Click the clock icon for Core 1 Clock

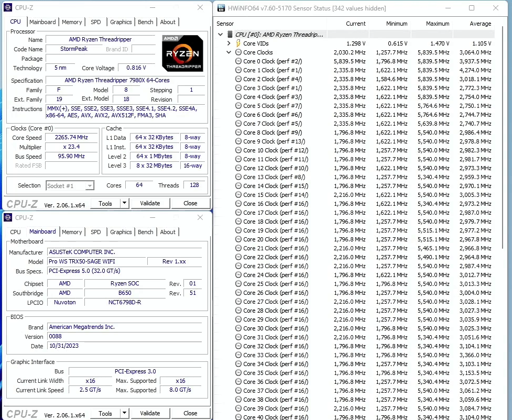(x=238, y=70)
